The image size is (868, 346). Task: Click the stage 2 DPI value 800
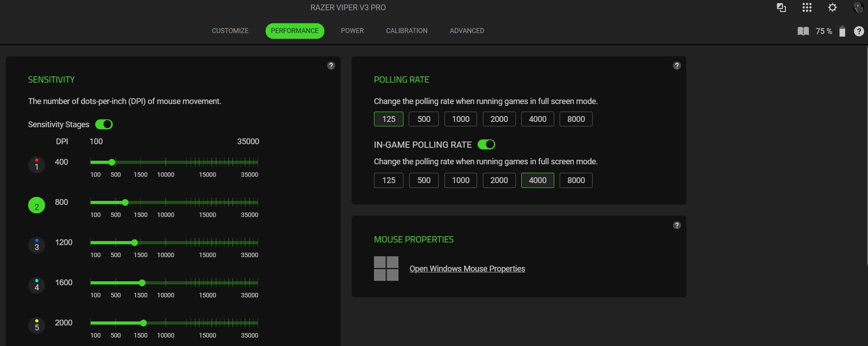click(x=62, y=202)
